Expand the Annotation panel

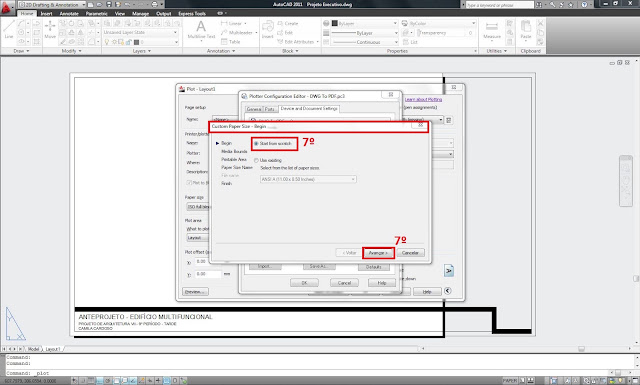click(221, 51)
